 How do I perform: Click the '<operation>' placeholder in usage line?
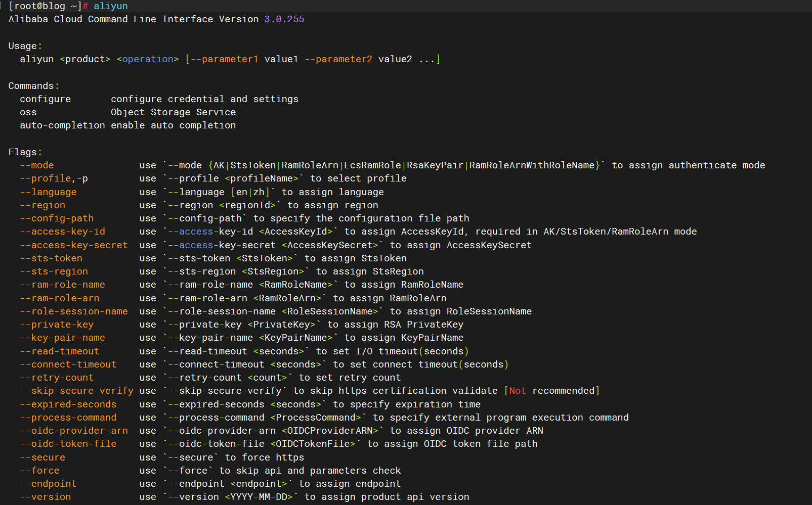[x=148, y=59]
